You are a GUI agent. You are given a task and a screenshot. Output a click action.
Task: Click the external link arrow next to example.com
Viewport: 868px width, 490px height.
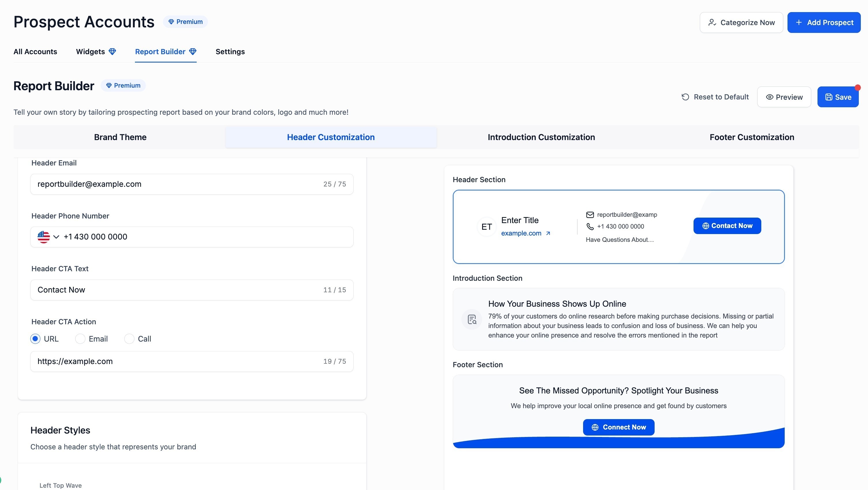pos(548,233)
